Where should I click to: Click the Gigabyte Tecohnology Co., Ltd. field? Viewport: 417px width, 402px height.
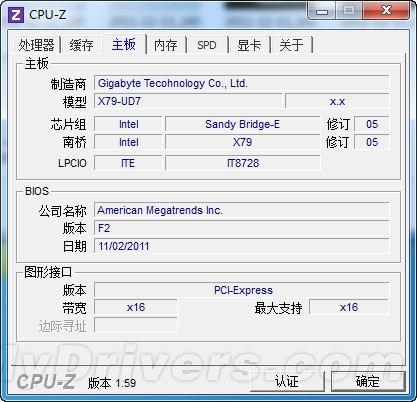click(242, 83)
